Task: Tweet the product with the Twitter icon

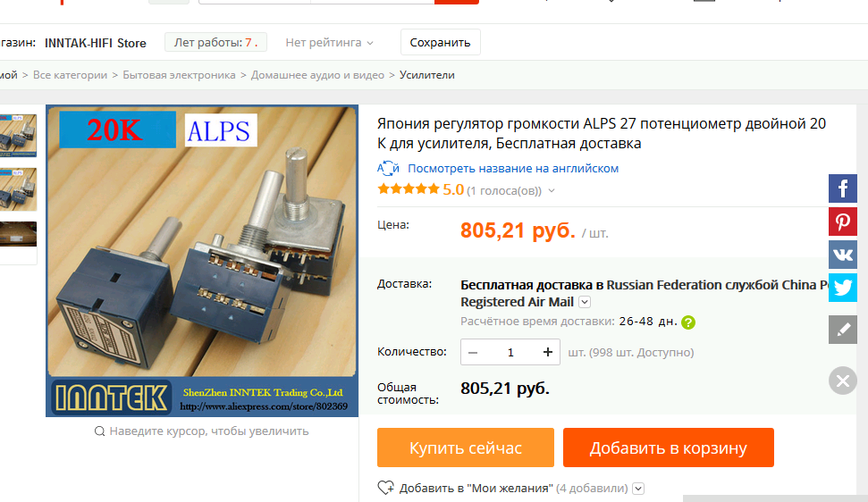Action: pyautogui.click(x=843, y=288)
